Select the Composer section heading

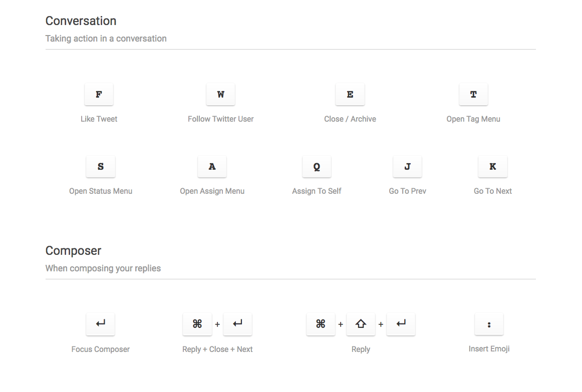[73, 250]
